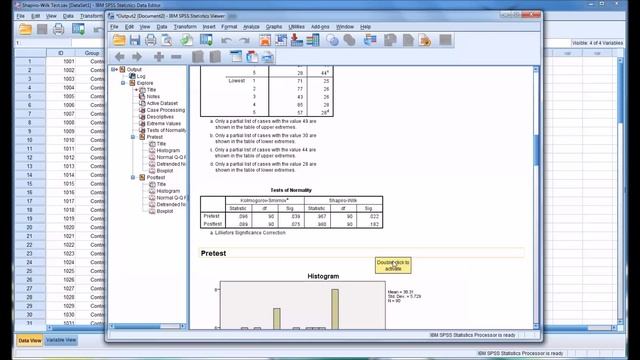Open the Add-ons menu in the Viewer
Viewport: 640px width, 360px height.
pos(320,27)
